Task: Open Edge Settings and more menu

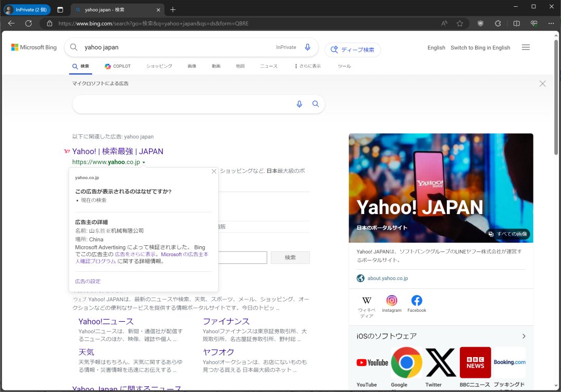Action: 551,23
